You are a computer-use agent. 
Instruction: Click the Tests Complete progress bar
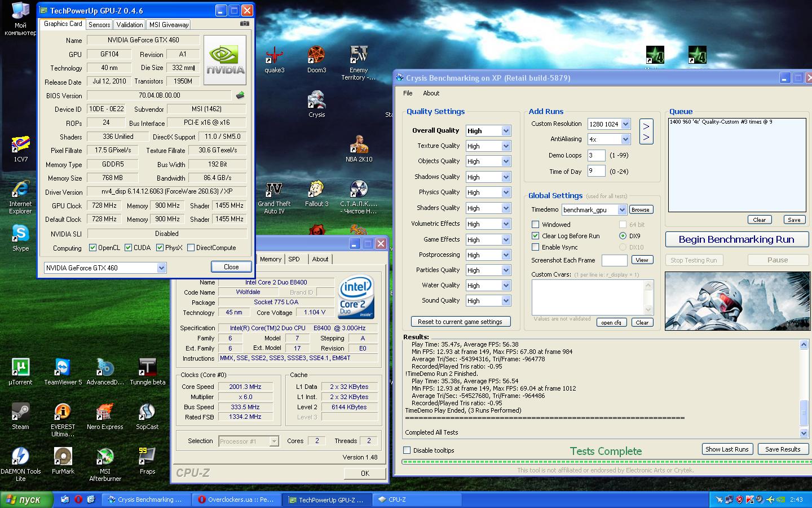606,462
